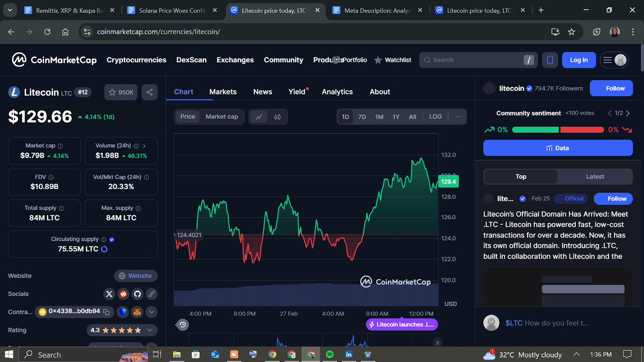
Task: Click the comment box '$LTC How do you feel'
Action: coord(547,323)
